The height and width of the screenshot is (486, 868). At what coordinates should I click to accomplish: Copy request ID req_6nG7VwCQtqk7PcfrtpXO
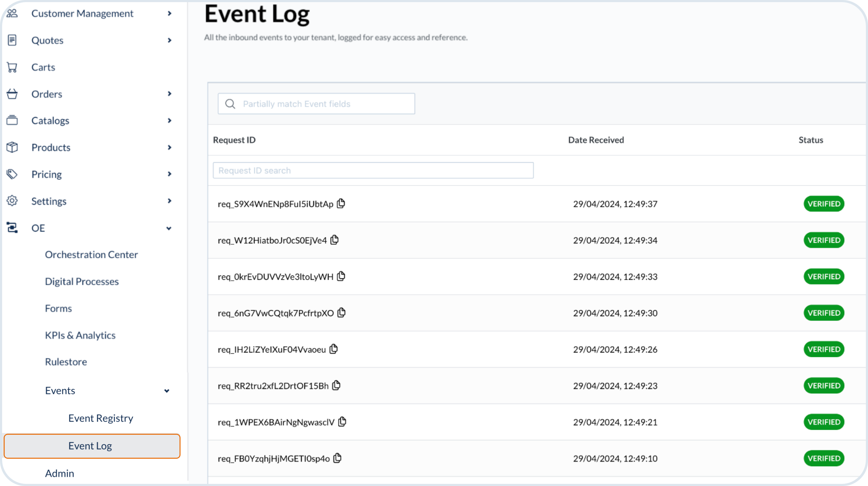click(341, 313)
